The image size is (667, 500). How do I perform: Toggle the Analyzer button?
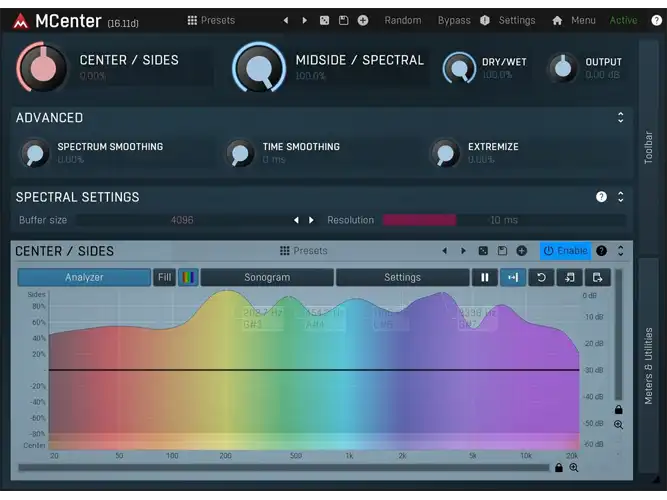coord(84,277)
